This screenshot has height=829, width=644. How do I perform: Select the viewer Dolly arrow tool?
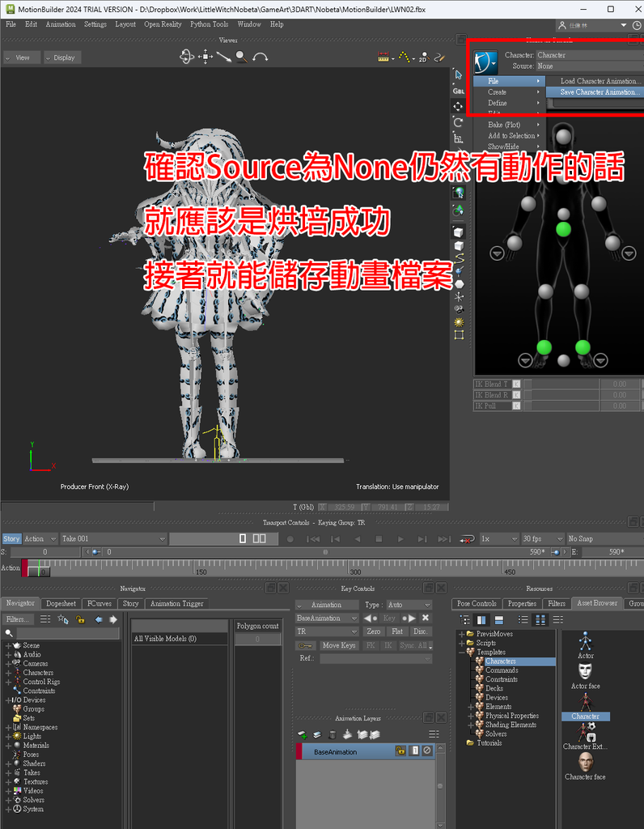click(224, 57)
